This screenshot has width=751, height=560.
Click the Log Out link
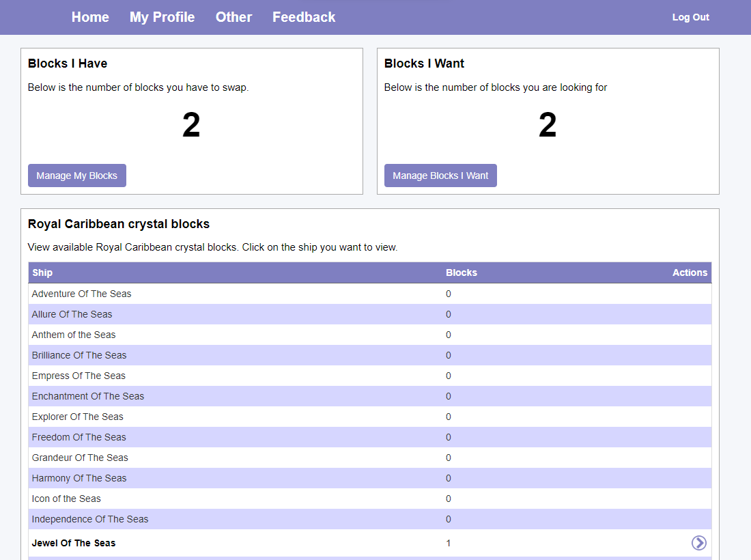690,17
